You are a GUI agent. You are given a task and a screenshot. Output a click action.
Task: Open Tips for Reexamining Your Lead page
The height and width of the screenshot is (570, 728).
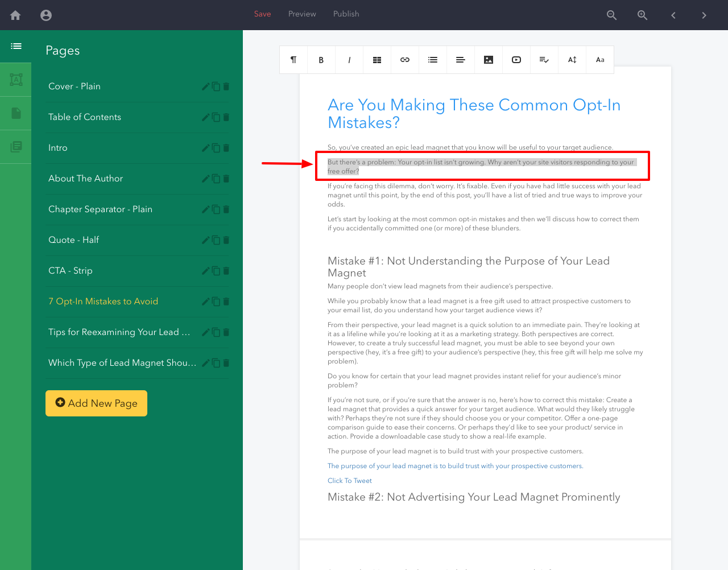coord(119,332)
